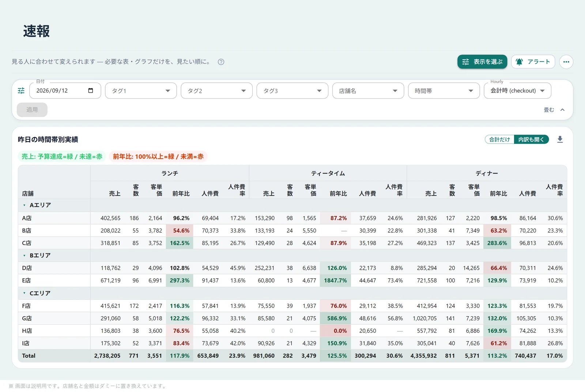585x392 pixels.
Task: Click the ディナー column group header
Action: click(x=487, y=173)
